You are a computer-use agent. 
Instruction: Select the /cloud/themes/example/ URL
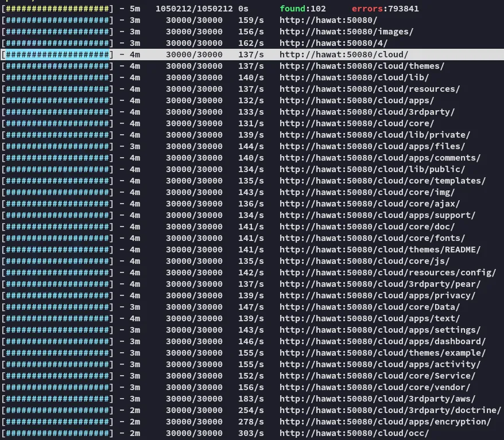382,353
